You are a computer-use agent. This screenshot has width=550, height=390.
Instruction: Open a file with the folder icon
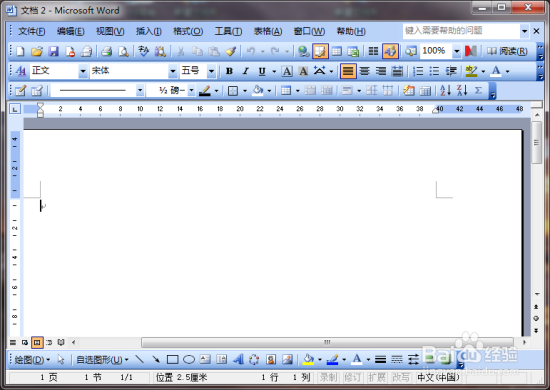pos(36,52)
